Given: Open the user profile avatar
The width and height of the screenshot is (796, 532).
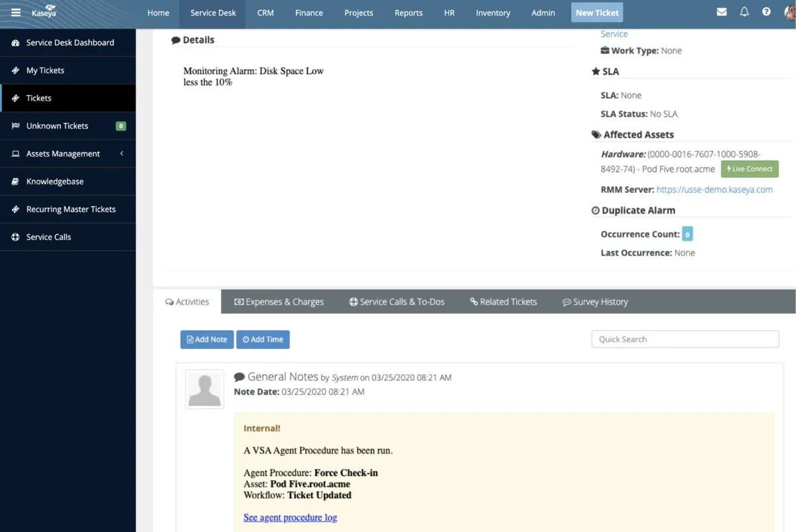Looking at the screenshot, I should (789, 11).
